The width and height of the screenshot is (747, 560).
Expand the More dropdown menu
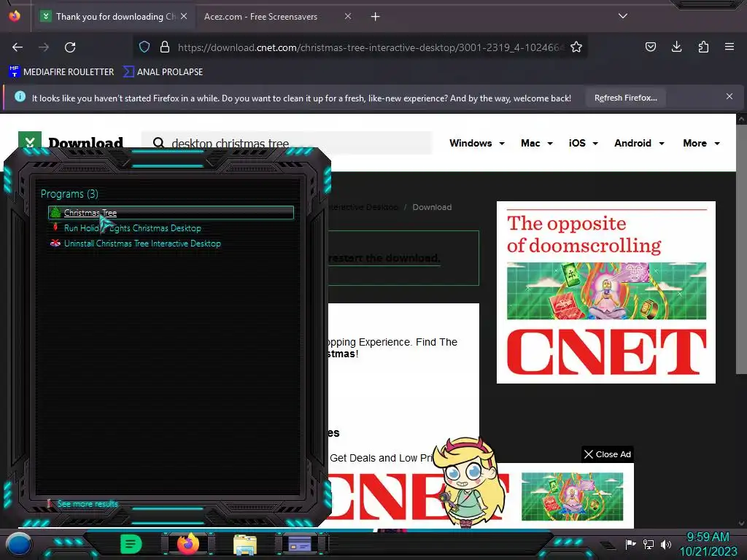pyautogui.click(x=701, y=144)
